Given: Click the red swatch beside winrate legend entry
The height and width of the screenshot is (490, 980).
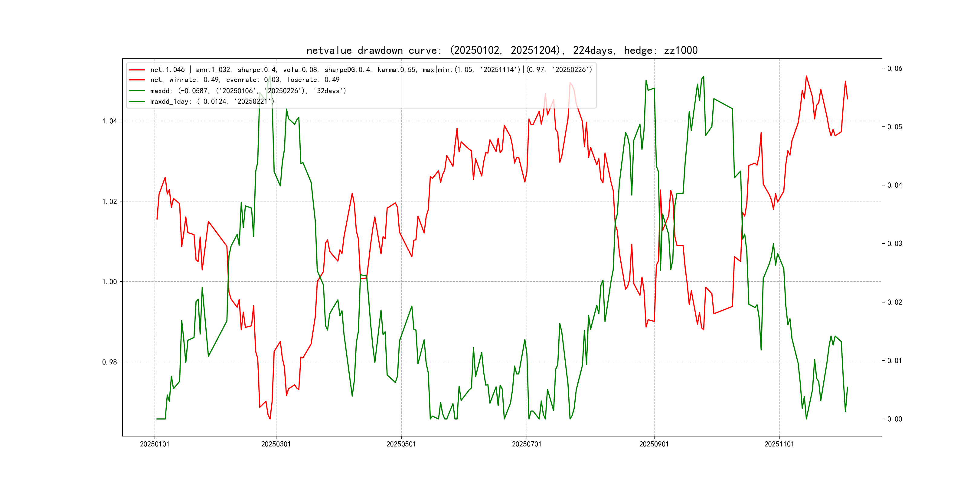Looking at the screenshot, I should tap(137, 80).
